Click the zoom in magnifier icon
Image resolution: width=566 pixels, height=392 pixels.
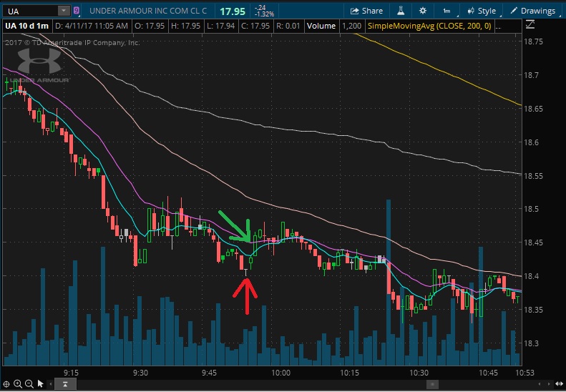point(18,384)
